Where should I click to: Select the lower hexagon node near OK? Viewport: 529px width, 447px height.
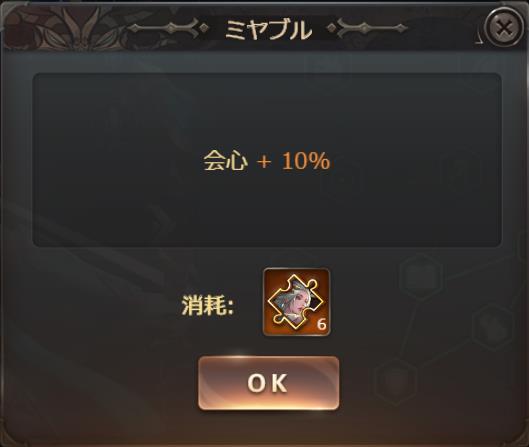point(395,382)
